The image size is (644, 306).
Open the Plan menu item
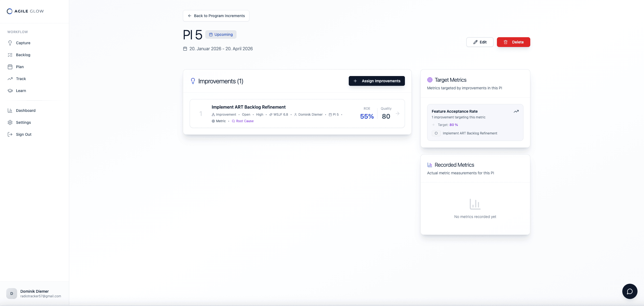pyautogui.click(x=20, y=67)
